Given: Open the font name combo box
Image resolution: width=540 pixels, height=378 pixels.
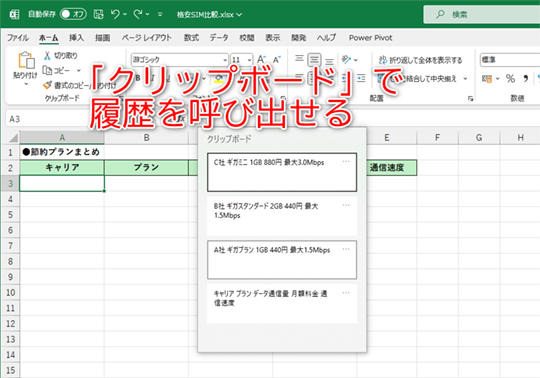Looking at the screenshot, I should point(179,60).
